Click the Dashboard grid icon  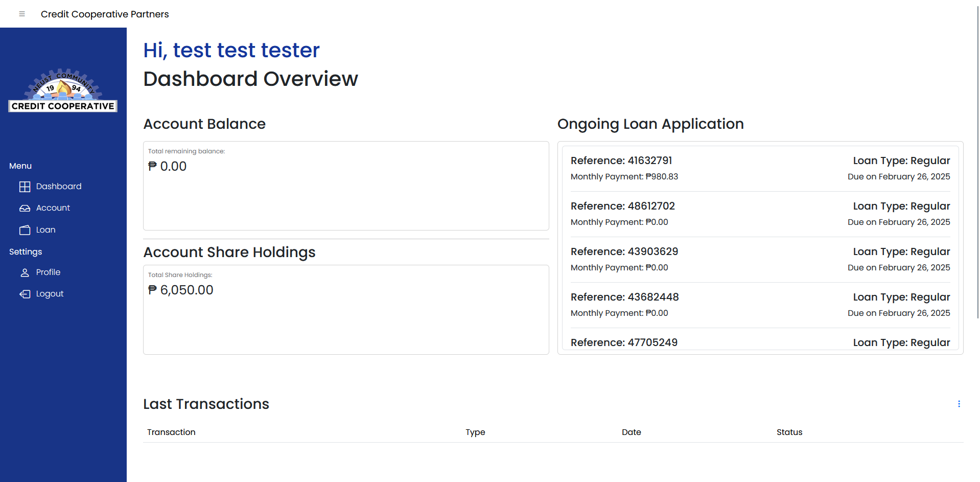(25, 187)
